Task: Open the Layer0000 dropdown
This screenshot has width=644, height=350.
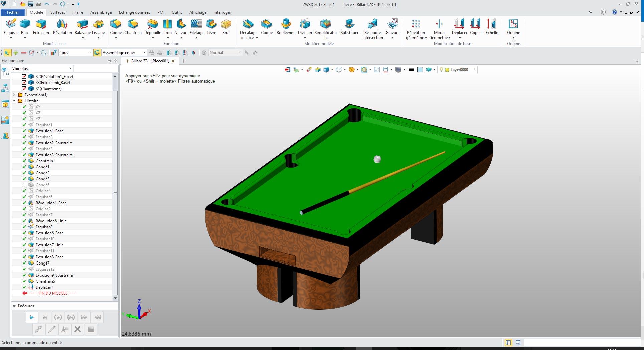Action: click(x=475, y=70)
